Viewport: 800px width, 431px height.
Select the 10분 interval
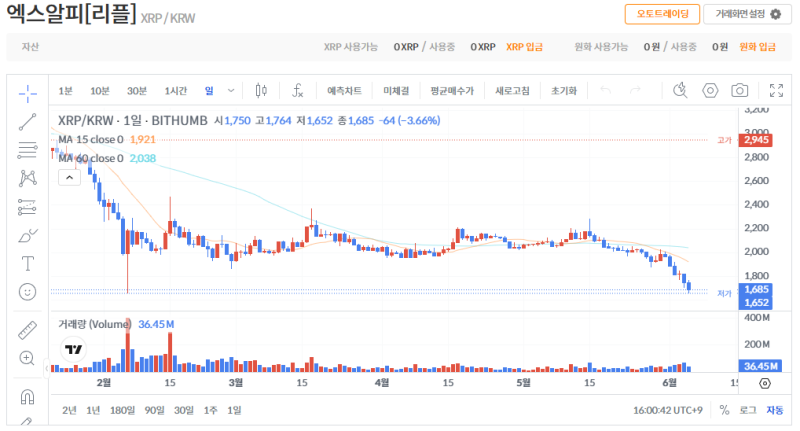pos(100,91)
